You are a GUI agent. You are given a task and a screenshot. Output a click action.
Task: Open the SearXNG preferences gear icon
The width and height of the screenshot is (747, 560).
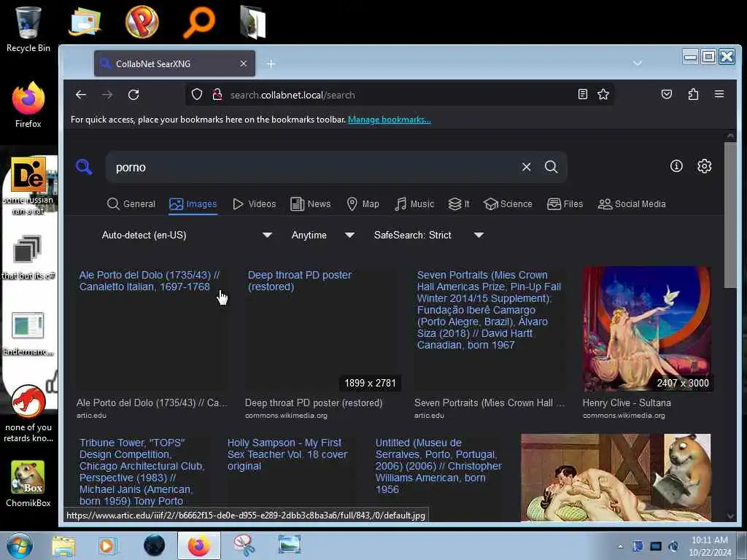(x=705, y=166)
